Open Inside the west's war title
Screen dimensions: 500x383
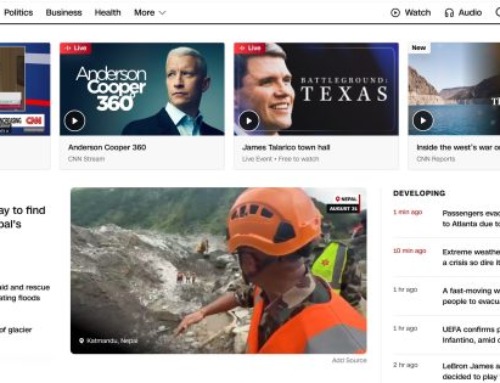tap(458, 147)
